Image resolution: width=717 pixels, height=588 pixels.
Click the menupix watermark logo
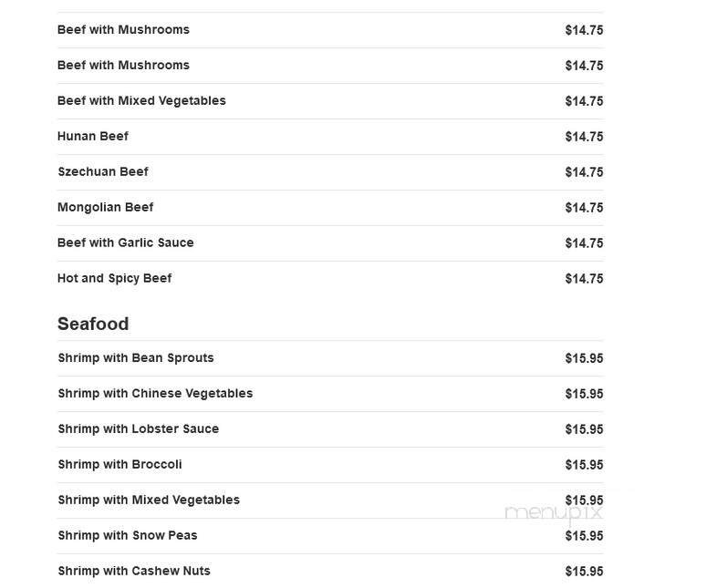554,512
